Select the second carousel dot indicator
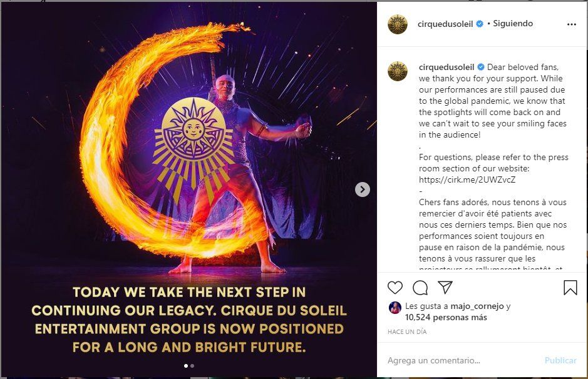 (x=192, y=366)
